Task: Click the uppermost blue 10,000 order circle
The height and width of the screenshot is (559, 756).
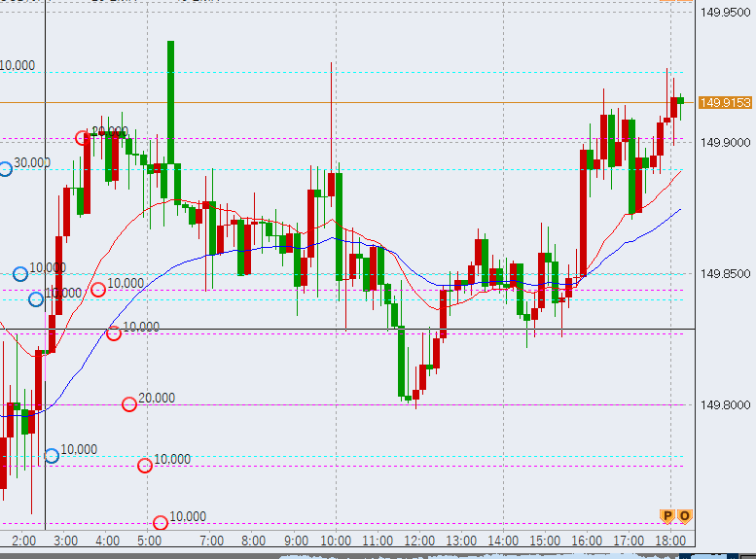Action: point(20,274)
